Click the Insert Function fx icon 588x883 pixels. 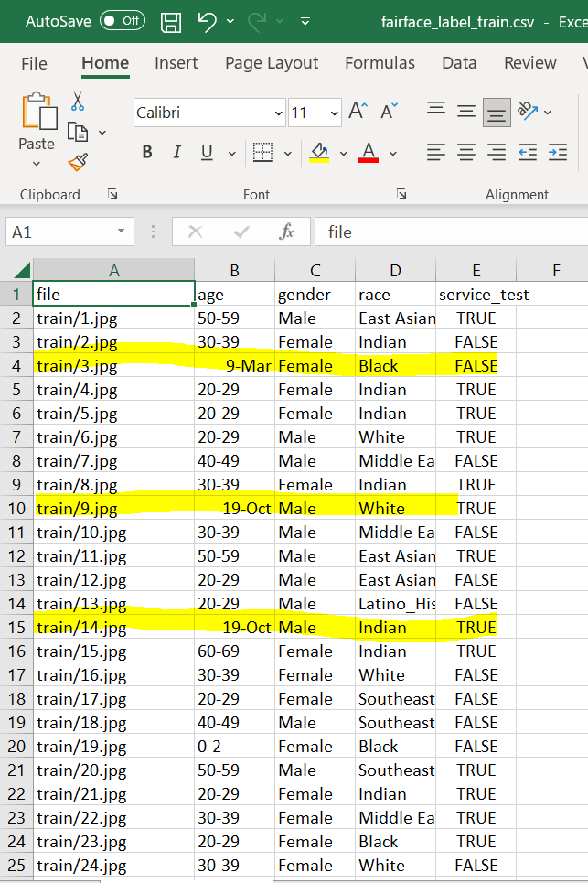click(x=286, y=232)
